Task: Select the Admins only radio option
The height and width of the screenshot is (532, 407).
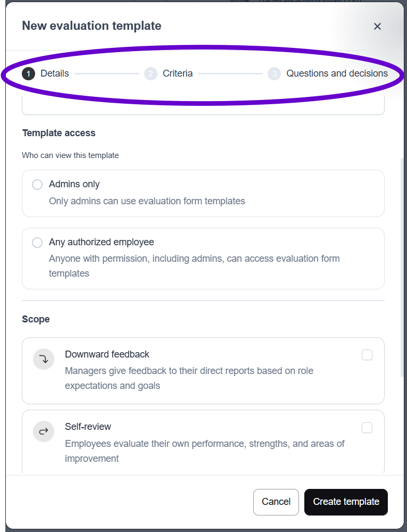Action: [37, 185]
